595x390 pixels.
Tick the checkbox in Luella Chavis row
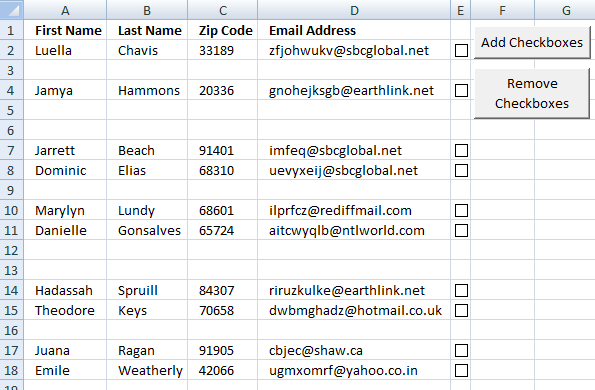coord(461,50)
